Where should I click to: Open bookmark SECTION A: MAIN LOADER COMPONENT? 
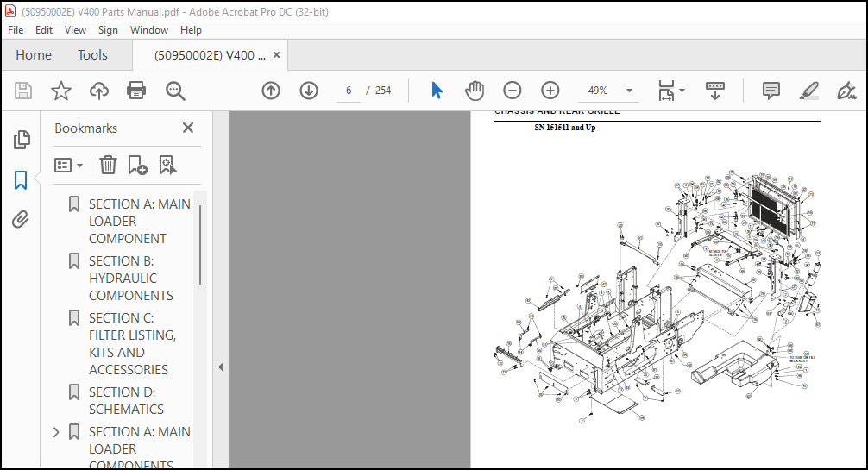140,222
